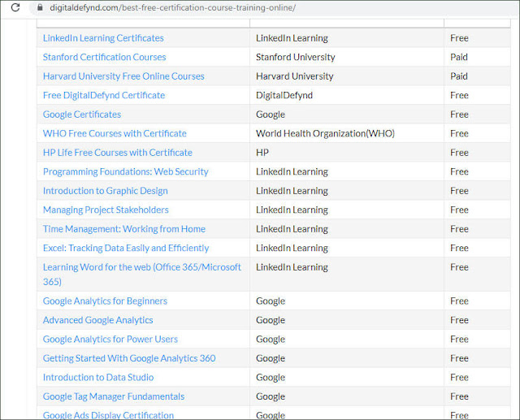This screenshot has height=420, width=520.
Task: Open Managing Project Stakeholders link
Action: (x=106, y=210)
